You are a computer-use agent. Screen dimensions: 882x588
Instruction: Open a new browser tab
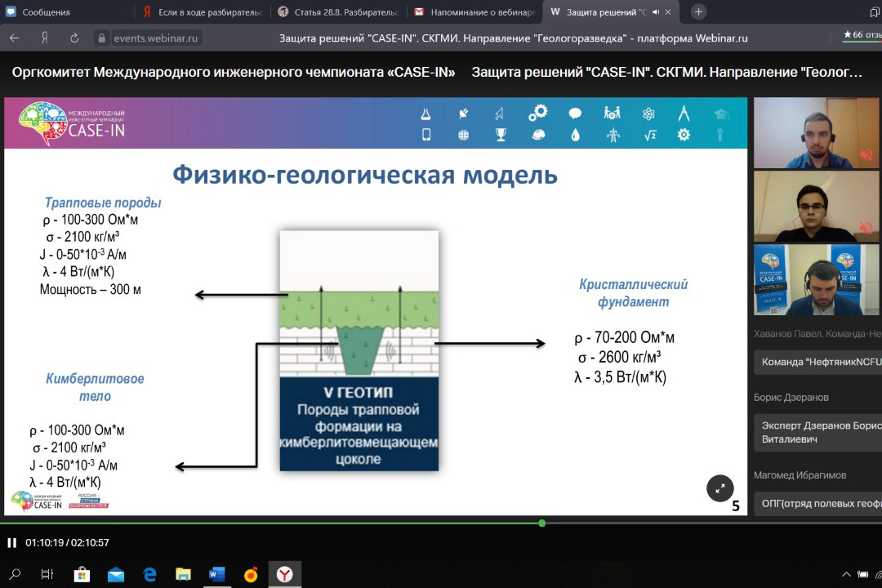[698, 11]
